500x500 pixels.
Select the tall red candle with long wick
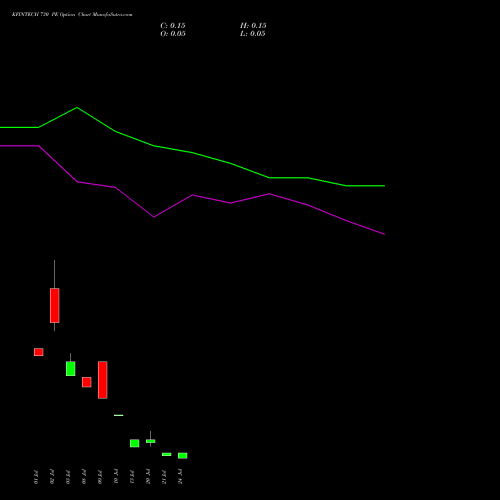coord(55,305)
